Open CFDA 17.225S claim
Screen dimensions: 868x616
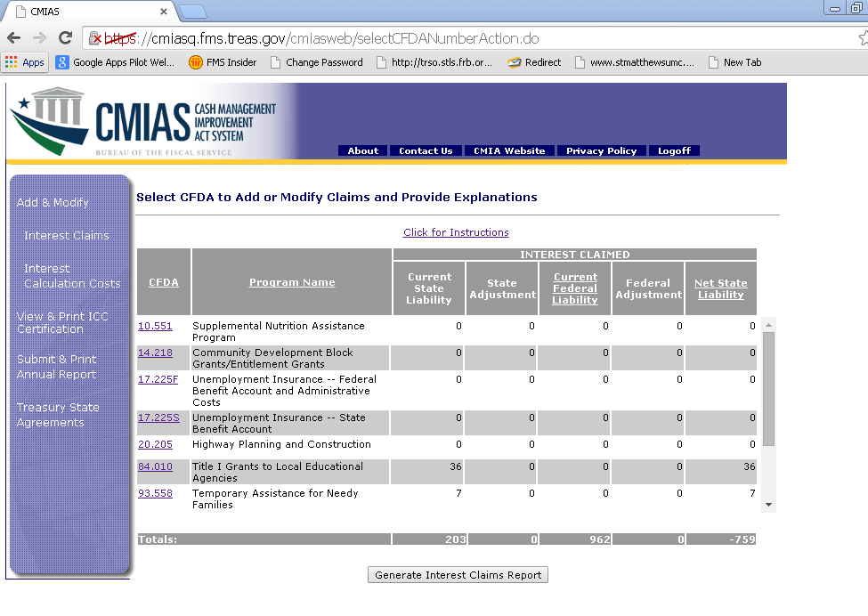158,417
